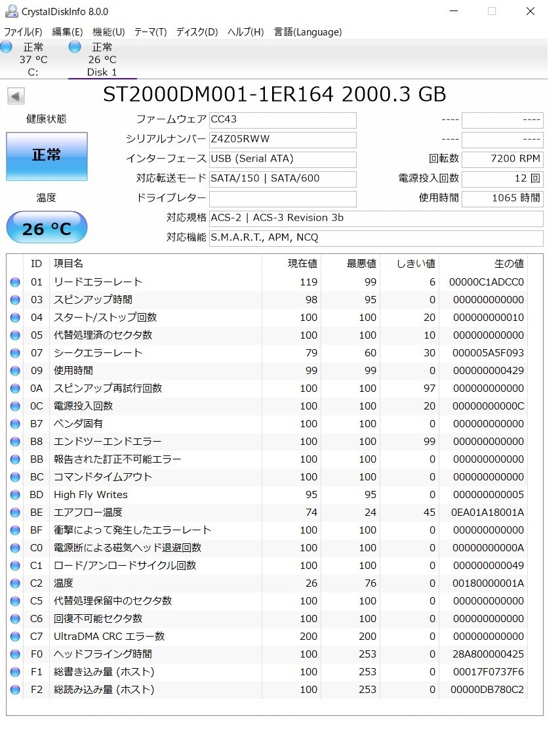Image resolution: width=560 pixels, height=735 pixels.
Task: Close the CrystalDiskInfo window
Action: (x=530, y=11)
